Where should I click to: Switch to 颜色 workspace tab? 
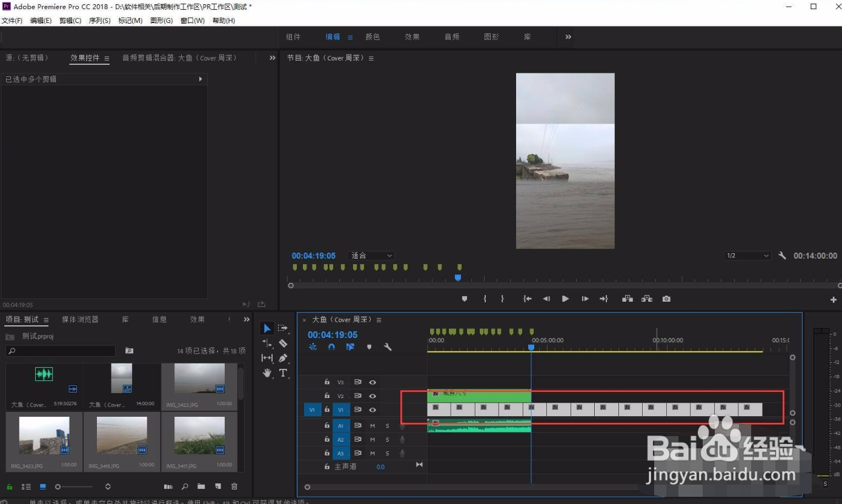tap(373, 37)
